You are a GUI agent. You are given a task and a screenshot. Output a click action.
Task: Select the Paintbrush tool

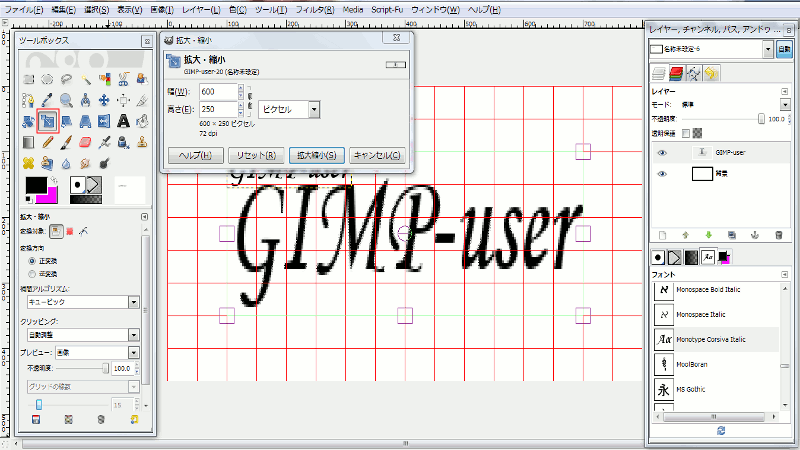pos(66,142)
